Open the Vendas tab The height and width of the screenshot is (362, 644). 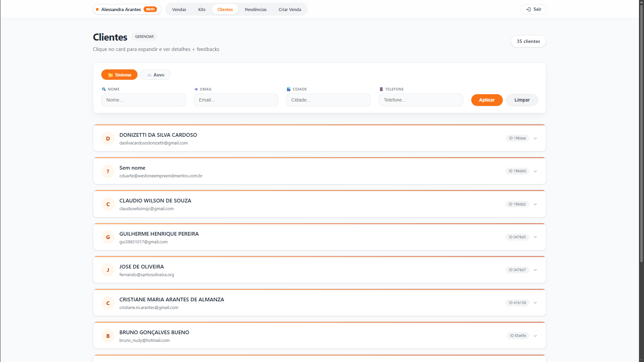point(179,9)
